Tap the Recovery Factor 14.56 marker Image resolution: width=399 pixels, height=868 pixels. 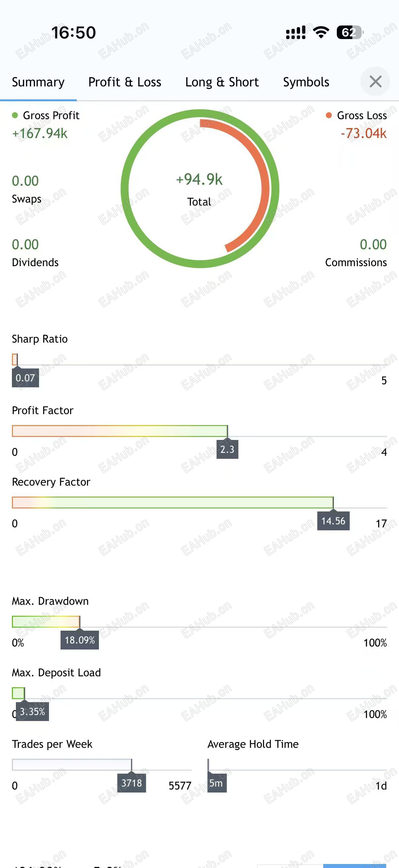click(x=333, y=521)
